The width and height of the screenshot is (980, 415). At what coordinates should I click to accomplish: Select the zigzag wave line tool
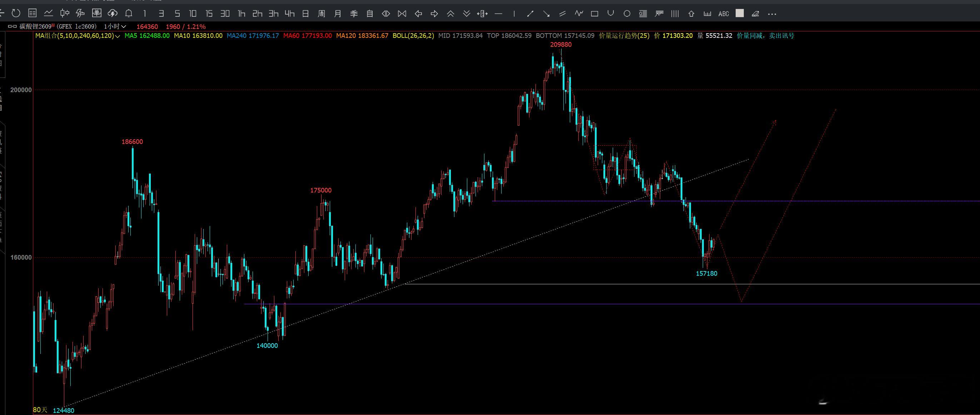point(579,14)
